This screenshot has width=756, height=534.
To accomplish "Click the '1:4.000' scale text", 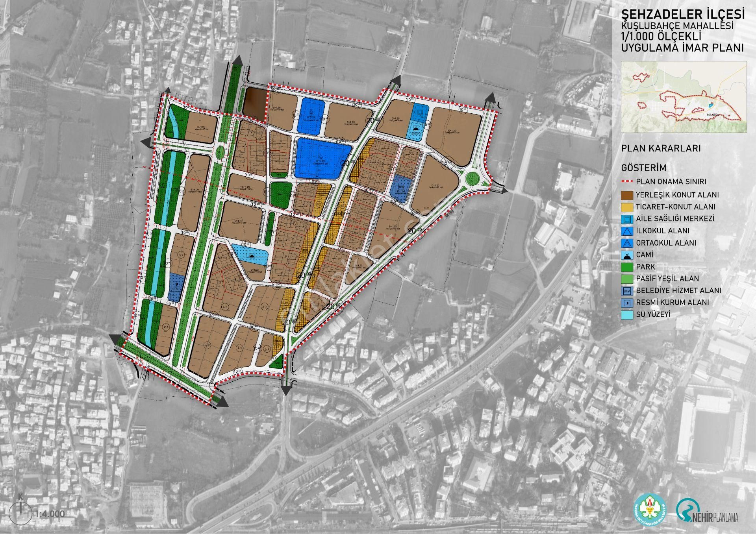I will coord(50,514).
